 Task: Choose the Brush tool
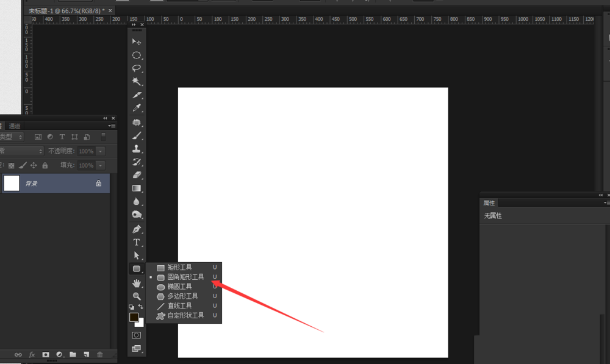(137, 135)
